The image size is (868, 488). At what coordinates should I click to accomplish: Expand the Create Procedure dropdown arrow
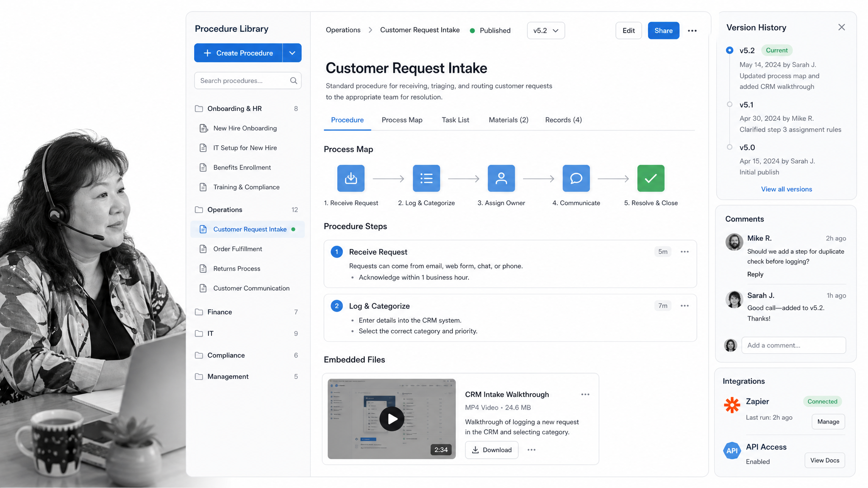point(292,53)
